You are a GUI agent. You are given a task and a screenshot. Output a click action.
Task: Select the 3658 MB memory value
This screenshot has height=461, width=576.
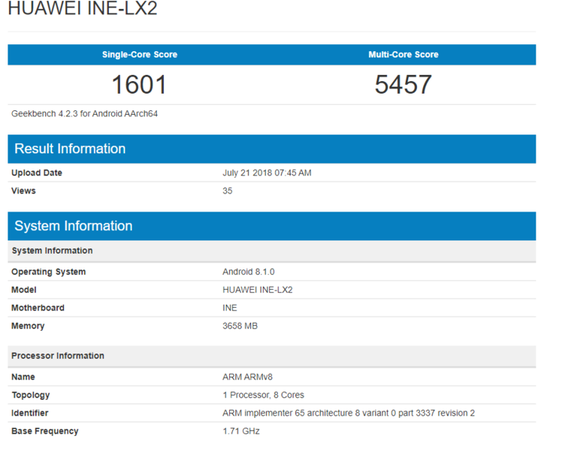240,326
